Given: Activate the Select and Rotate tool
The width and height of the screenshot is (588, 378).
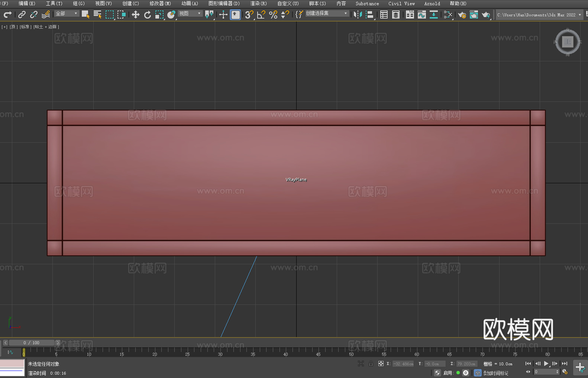Looking at the screenshot, I should point(148,14).
